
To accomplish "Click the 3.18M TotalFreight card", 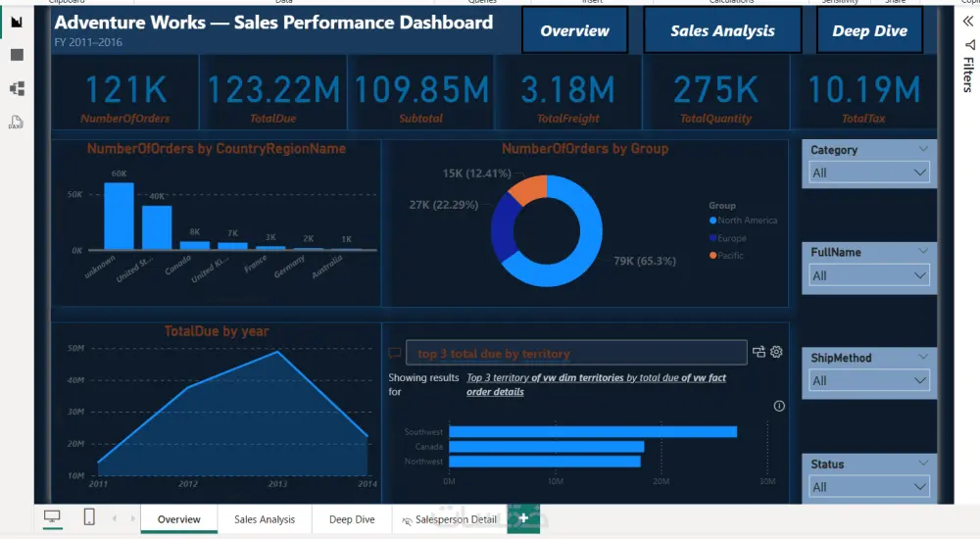I will click(568, 92).
